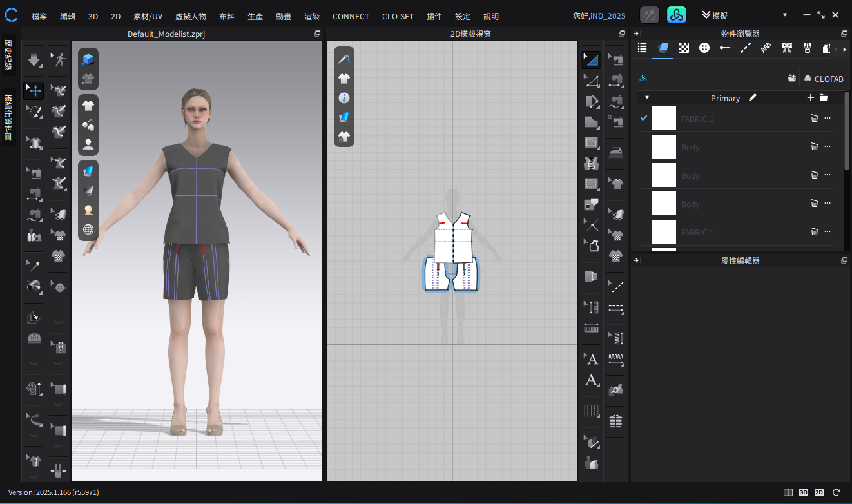Choose the Pin tool with the needle icon
The image size is (852, 504).
tap(34, 265)
